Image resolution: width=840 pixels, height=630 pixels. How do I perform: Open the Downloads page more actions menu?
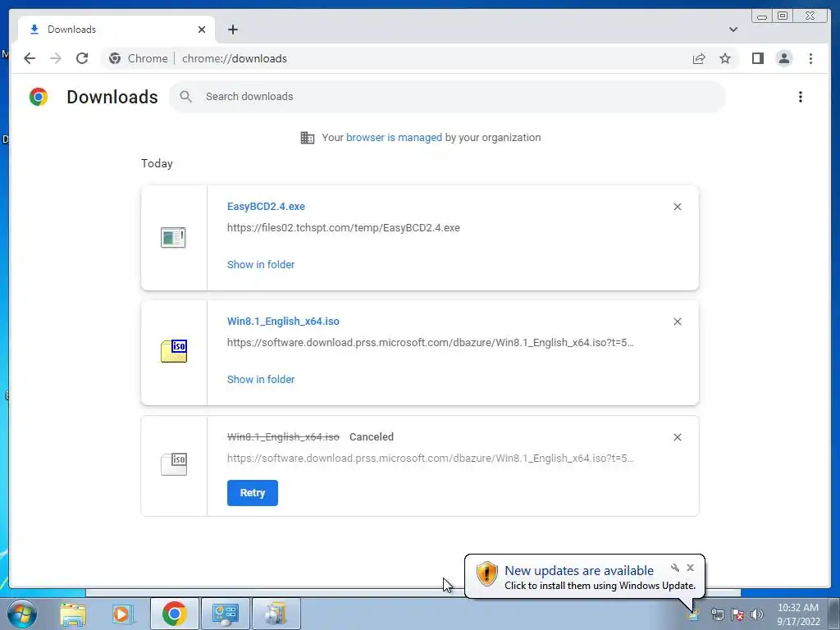tap(801, 97)
